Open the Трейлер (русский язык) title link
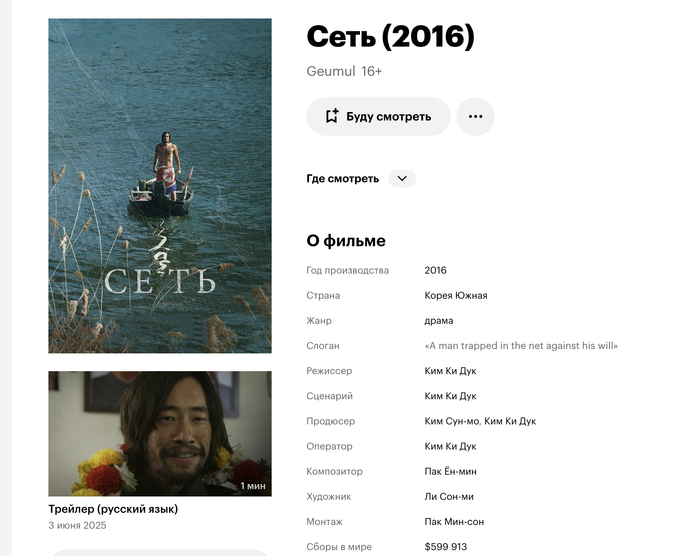Viewport: 700px width, 556px height. (113, 509)
